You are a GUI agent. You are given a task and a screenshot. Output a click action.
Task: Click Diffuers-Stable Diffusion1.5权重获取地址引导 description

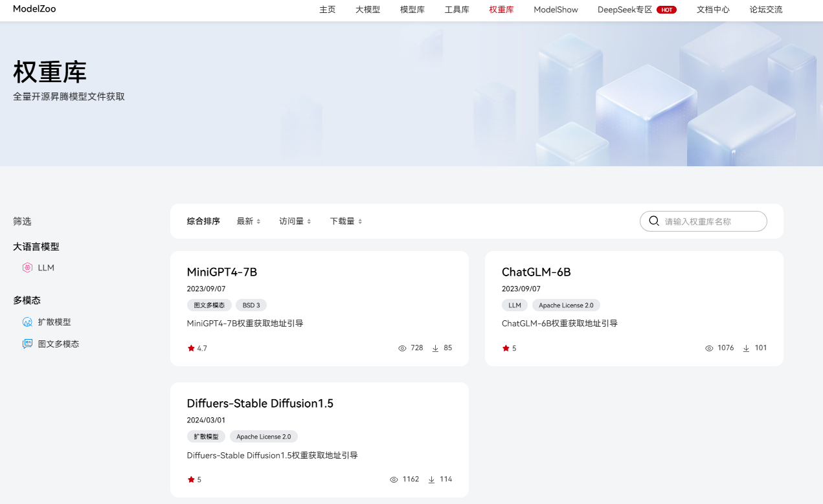coord(272,455)
